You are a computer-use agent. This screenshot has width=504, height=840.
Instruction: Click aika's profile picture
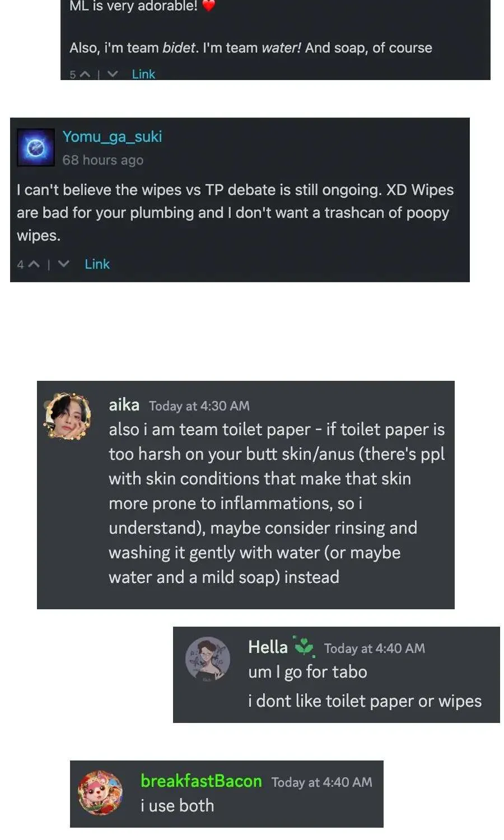click(x=68, y=416)
